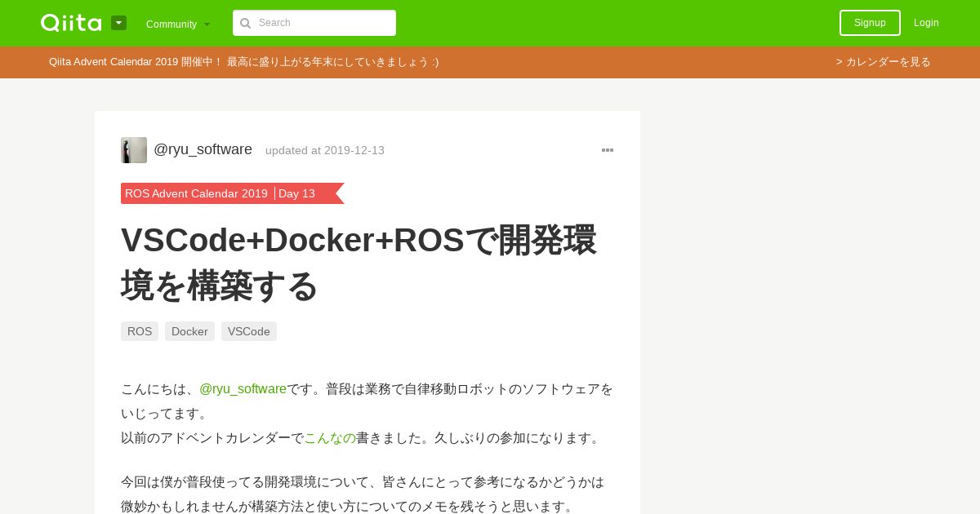Click the Qiita Advent Calendar 2019 banner text
980x514 pixels.
click(x=243, y=62)
